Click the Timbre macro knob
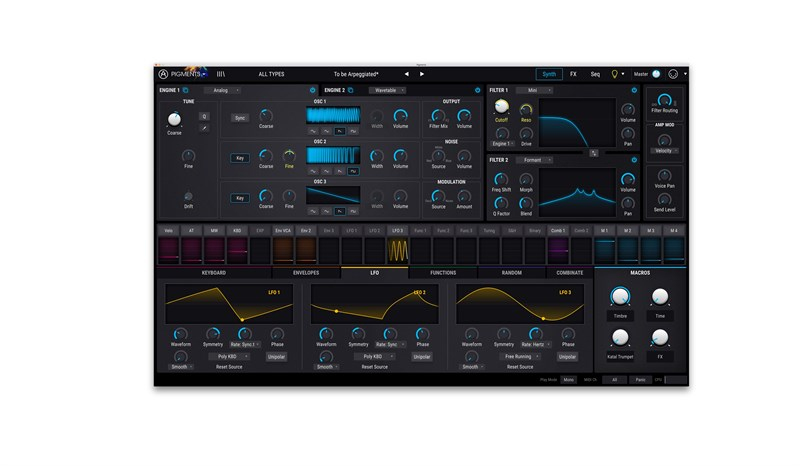 point(620,297)
